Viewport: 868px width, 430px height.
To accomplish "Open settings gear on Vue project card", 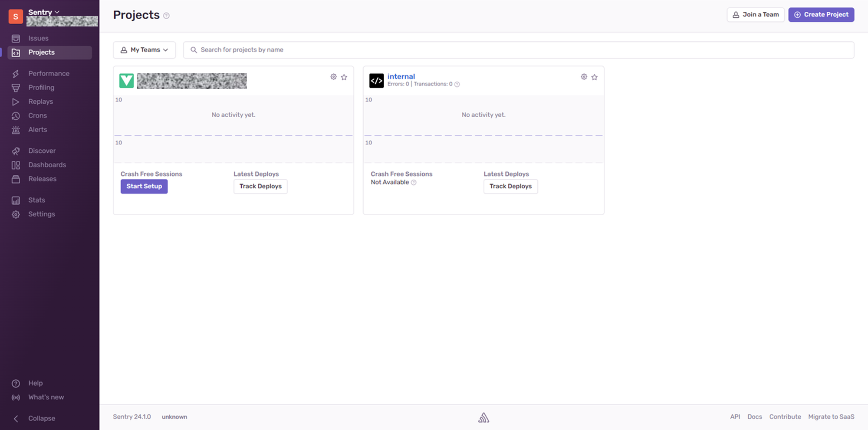I will click(333, 77).
